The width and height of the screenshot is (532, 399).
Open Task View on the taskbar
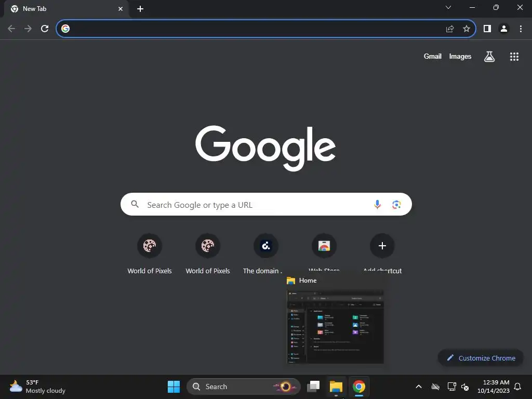click(x=313, y=387)
